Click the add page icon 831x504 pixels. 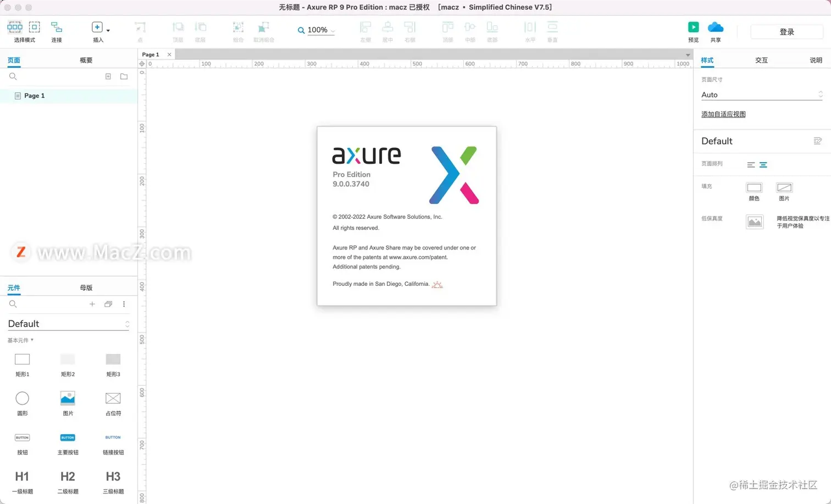108,76
